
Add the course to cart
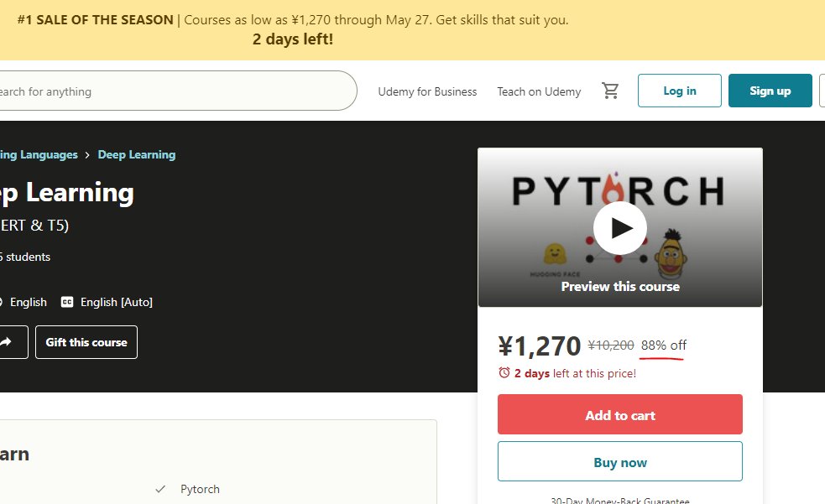pyautogui.click(x=620, y=414)
